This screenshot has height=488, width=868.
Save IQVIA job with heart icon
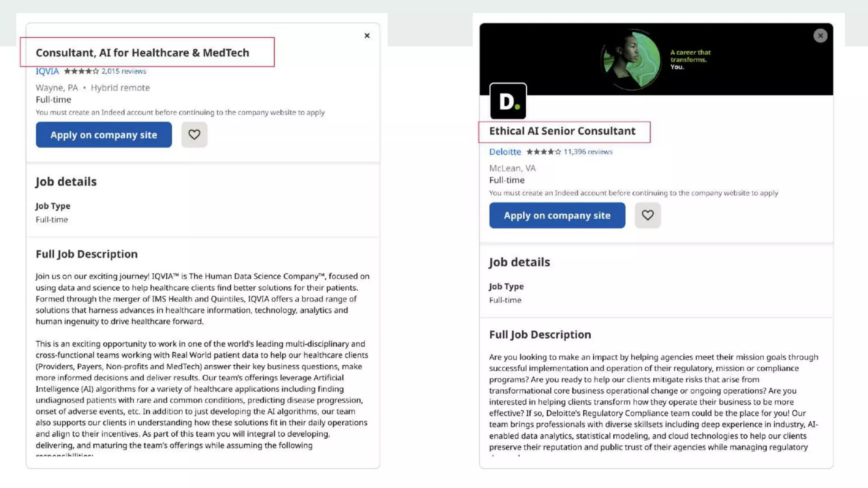click(x=194, y=135)
